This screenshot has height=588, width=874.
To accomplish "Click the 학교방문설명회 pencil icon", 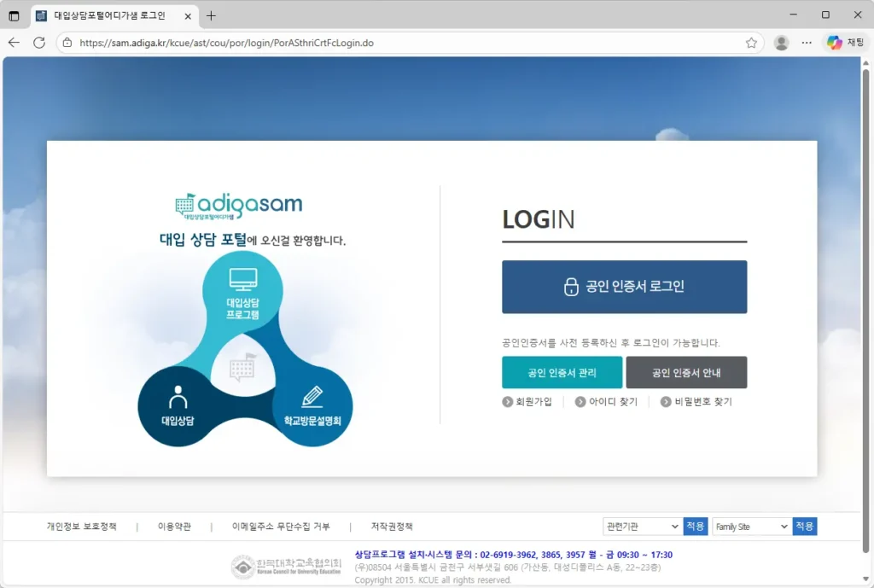I will 312,395.
